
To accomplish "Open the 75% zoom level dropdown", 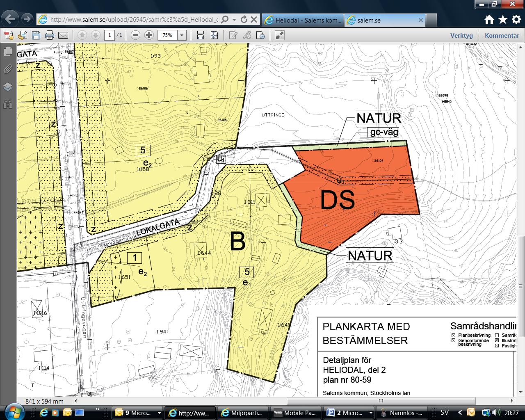I will 182,35.
